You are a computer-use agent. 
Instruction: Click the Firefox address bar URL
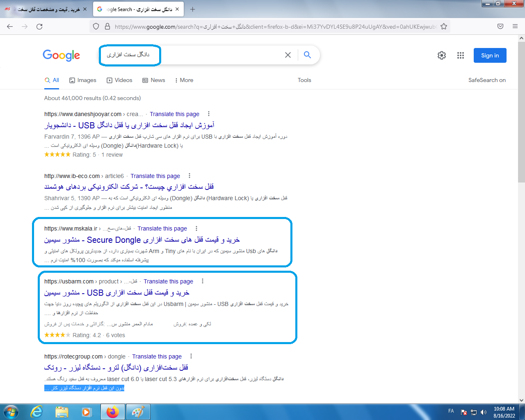pos(275,27)
